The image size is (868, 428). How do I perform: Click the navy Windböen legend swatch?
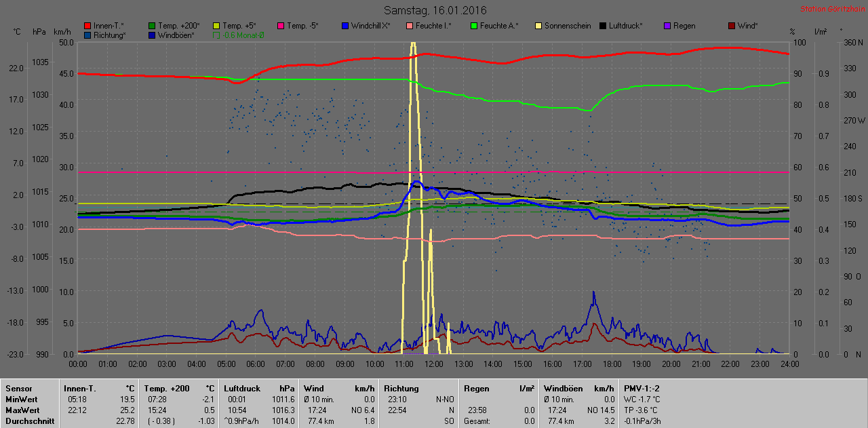[152, 35]
